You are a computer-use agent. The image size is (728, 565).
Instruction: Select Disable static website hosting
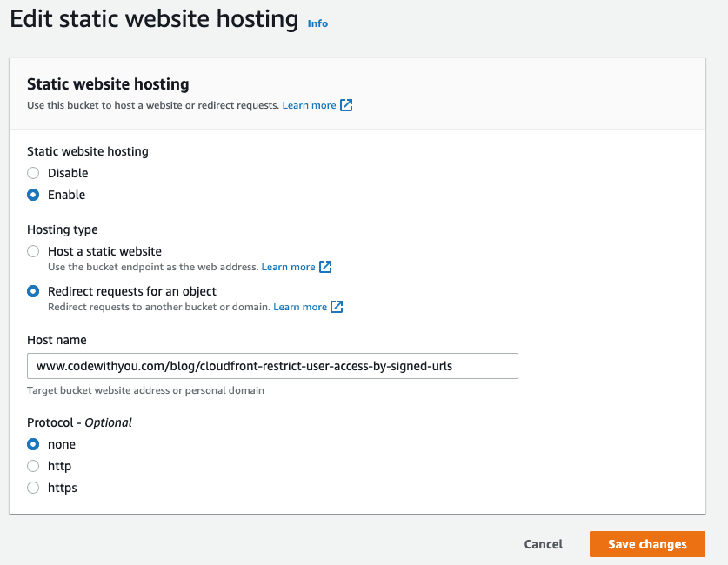point(33,173)
